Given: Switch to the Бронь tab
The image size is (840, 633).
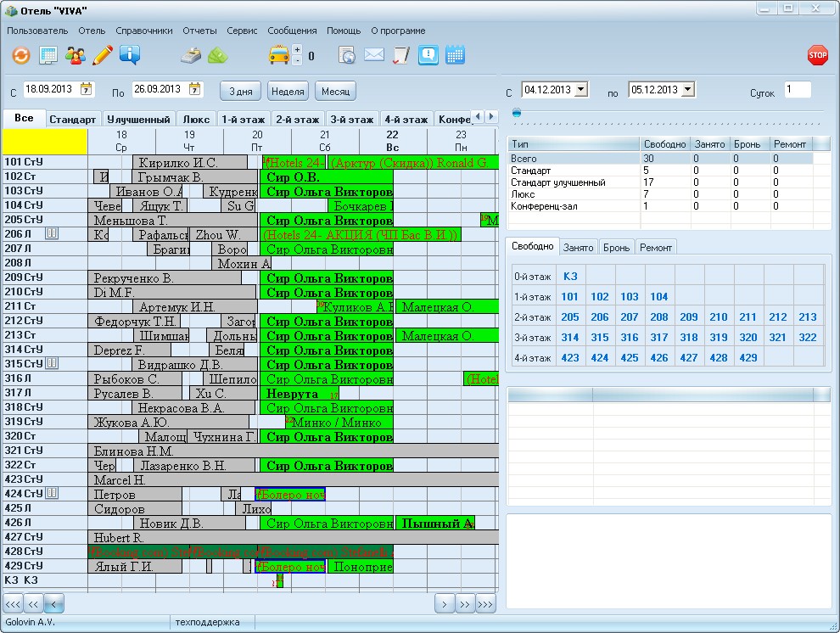Looking at the screenshot, I should pos(616,248).
